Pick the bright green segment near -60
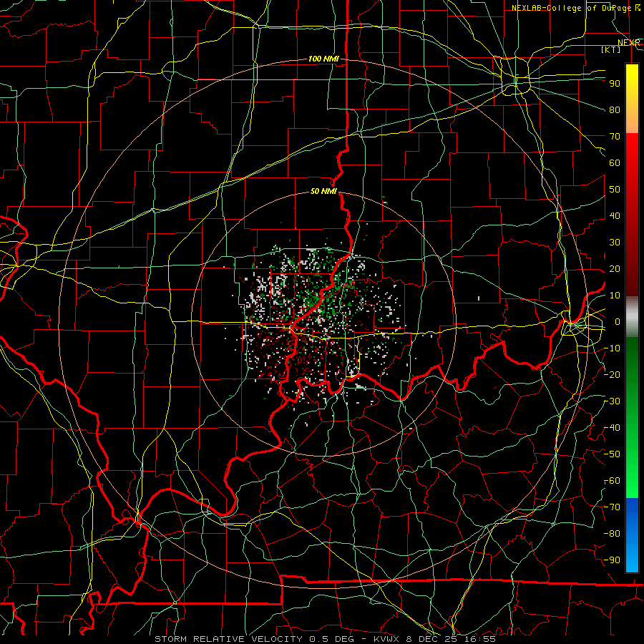Image resolution: width=644 pixels, height=644 pixels. click(632, 484)
